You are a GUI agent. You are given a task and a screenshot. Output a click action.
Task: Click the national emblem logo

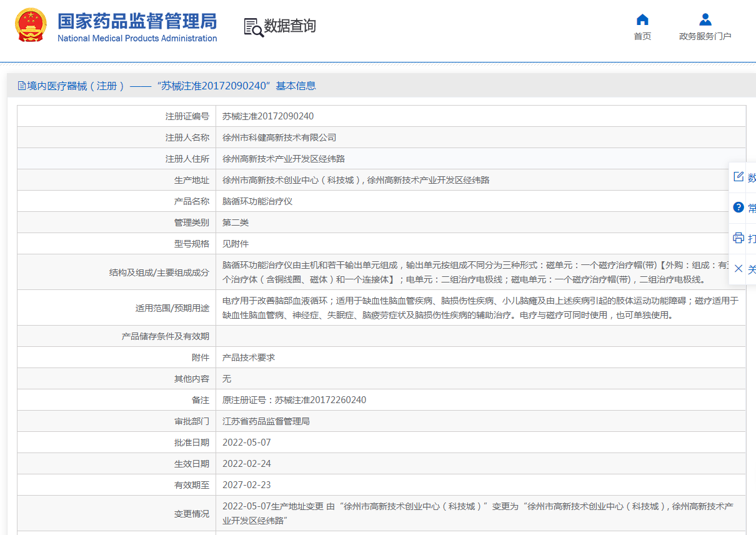pyautogui.click(x=31, y=25)
